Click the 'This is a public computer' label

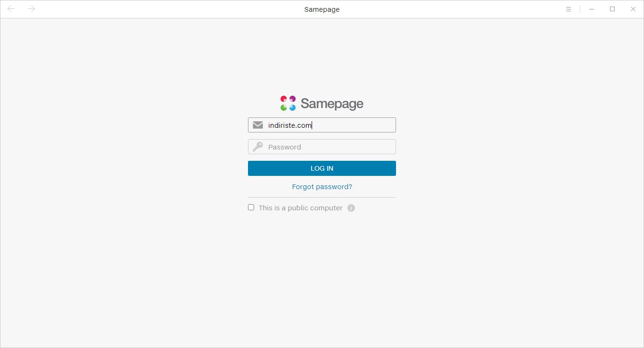tap(301, 208)
